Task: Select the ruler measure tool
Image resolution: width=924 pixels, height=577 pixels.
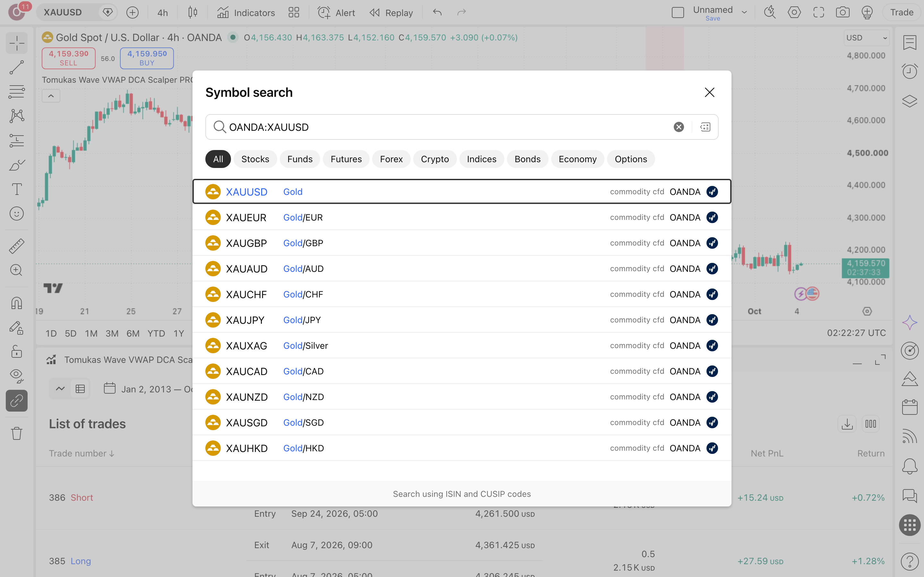Action: tap(16, 246)
